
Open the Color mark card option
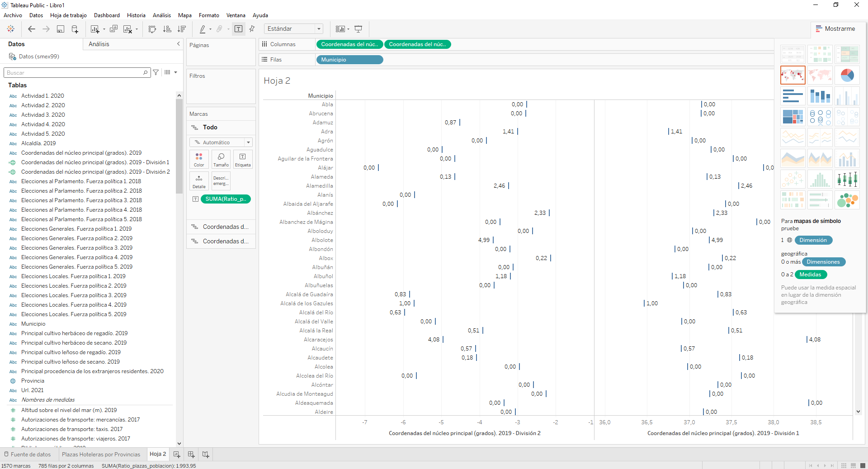[199, 159]
